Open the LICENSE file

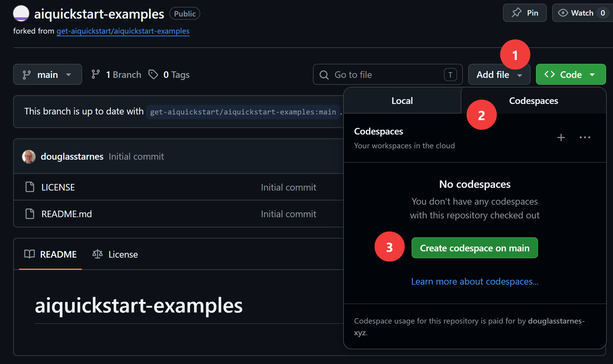tap(58, 187)
